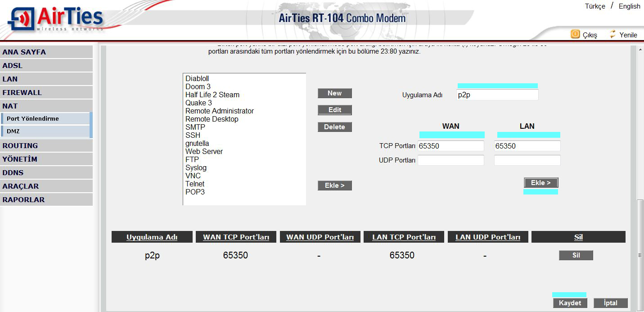Click the Kaydet save button
The height and width of the screenshot is (312, 644).
(x=570, y=303)
